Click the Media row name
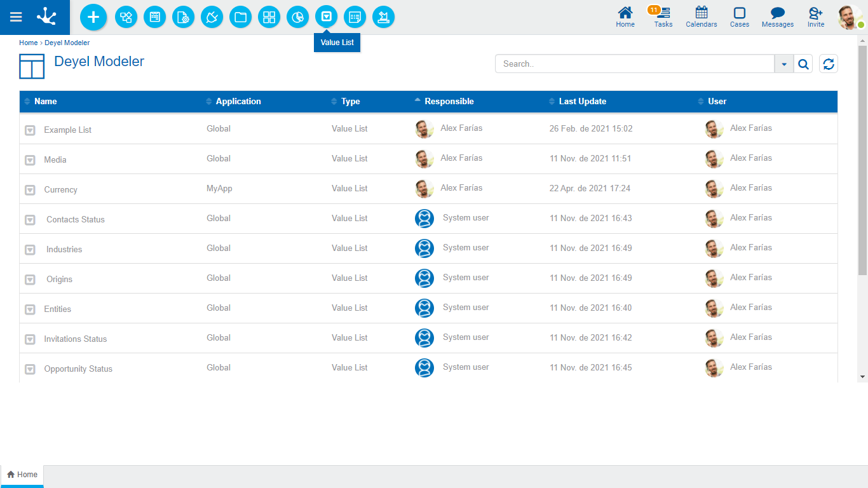868x488 pixels. click(x=55, y=159)
